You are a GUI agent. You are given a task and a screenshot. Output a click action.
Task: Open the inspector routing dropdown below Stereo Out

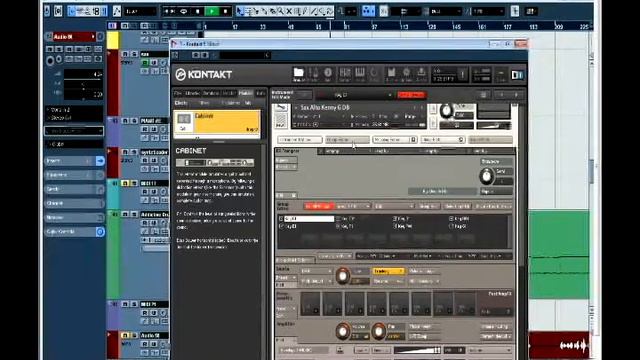click(74, 131)
